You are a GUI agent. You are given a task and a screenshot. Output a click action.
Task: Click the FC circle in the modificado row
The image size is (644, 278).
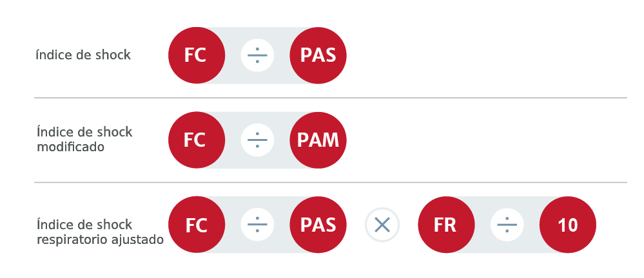(197, 140)
